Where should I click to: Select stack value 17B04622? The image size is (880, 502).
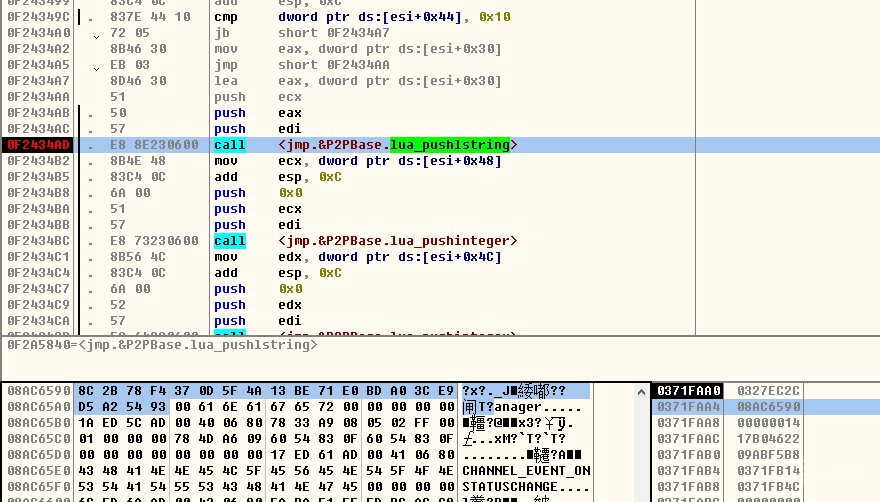(x=768, y=439)
